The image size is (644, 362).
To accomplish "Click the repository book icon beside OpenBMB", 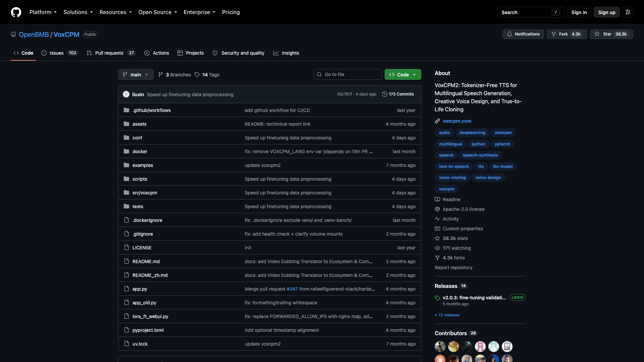I will (x=13, y=35).
